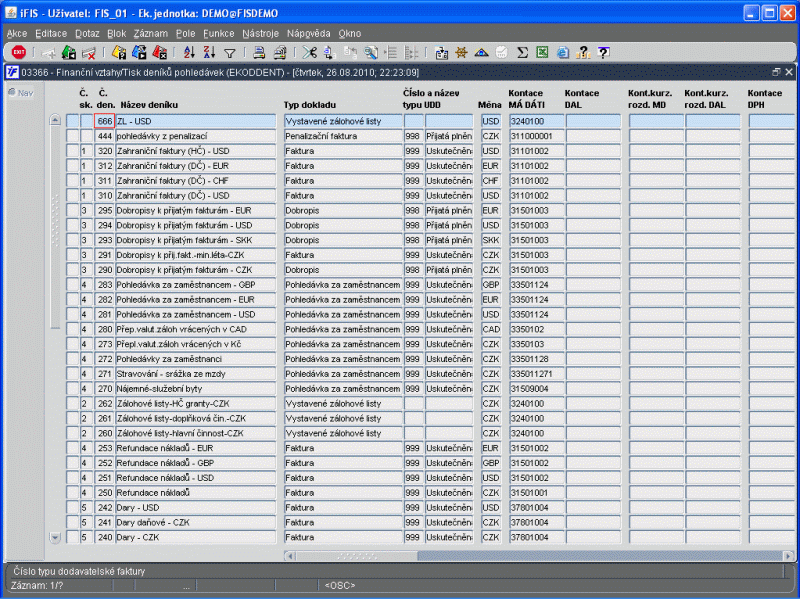The image size is (800, 599).
Task: Click the horizontal scrollbar left arrow
Action: click(290, 556)
